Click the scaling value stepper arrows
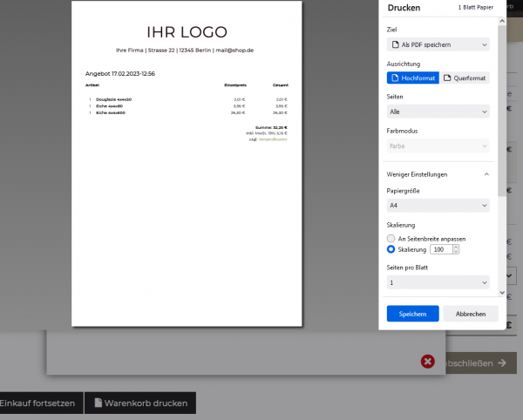This screenshot has width=523, height=420. (455, 249)
